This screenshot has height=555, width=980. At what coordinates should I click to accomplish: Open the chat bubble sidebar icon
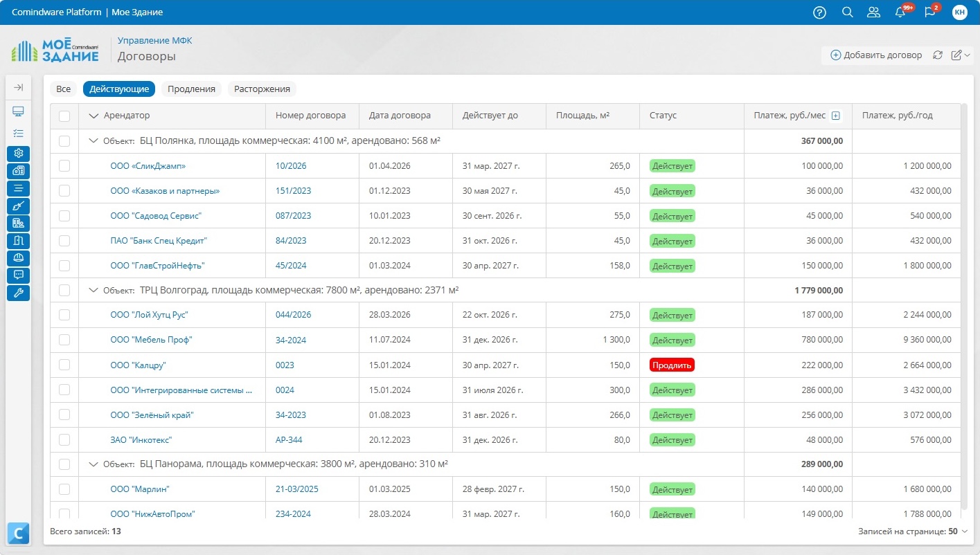pos(19,275)
